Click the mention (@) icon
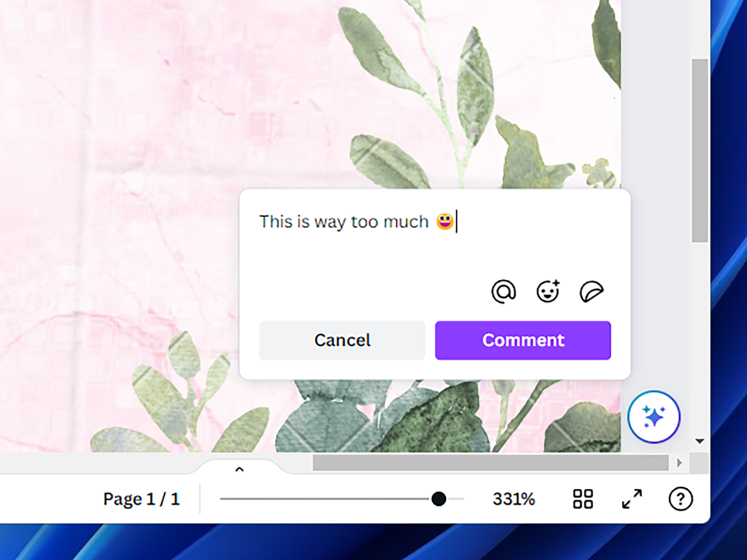 click(503, 291)
